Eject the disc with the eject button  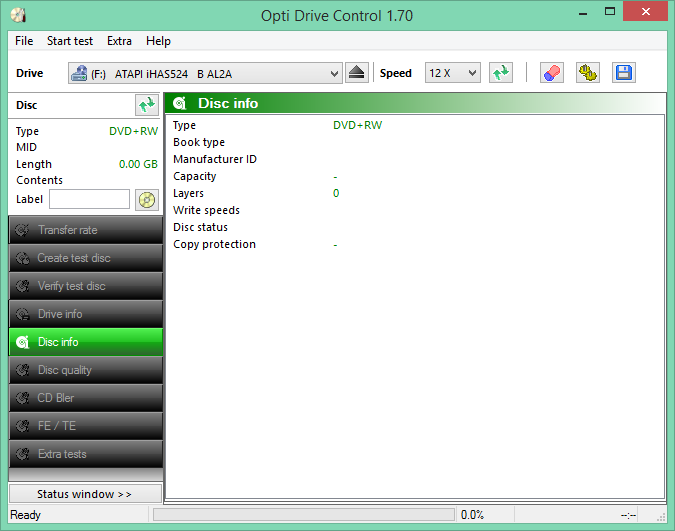click(356, 73)
